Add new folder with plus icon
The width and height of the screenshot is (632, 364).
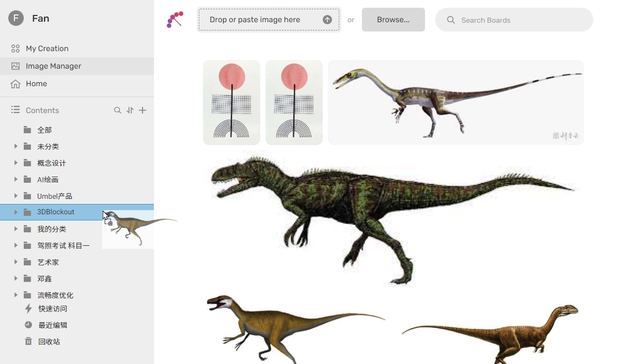point(143,110)
